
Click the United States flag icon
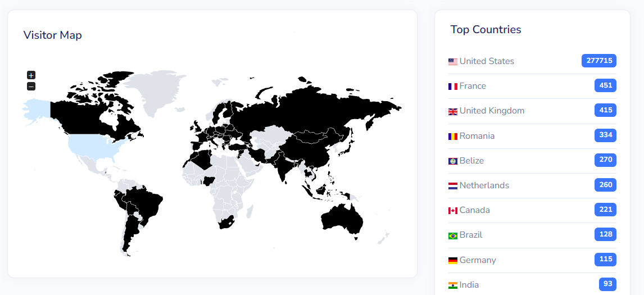click(453, 62)
